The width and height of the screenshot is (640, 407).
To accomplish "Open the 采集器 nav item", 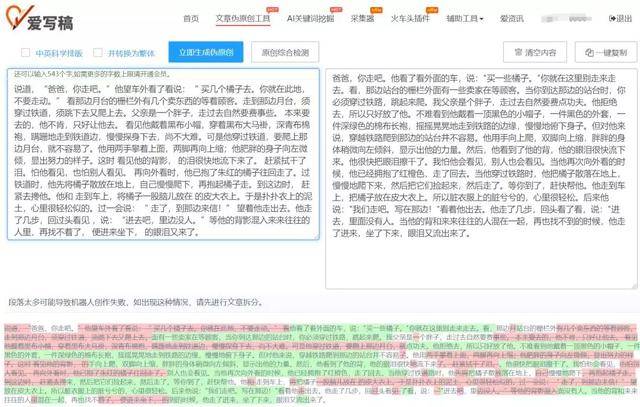I will [362, 18].
